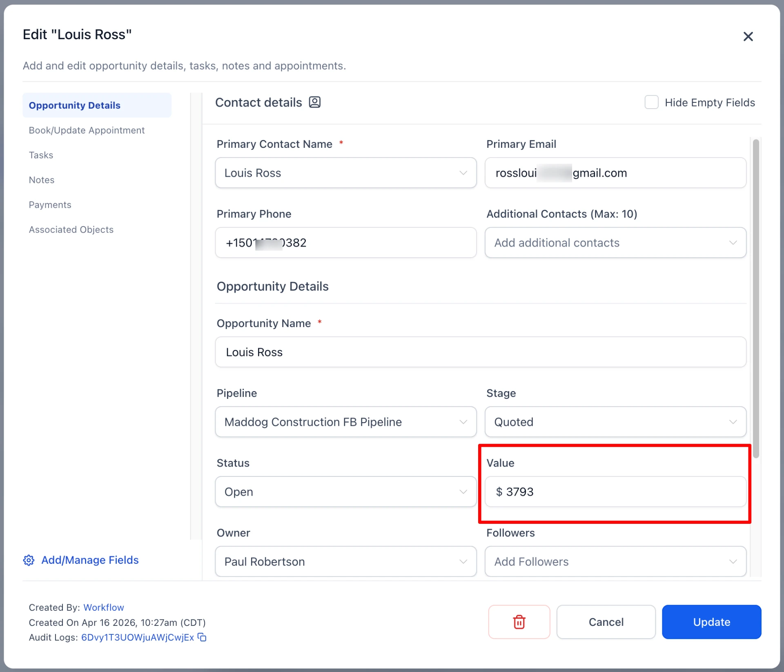This screenshot has height=672, width=784.
Task: Close the Edit Louis Ross dialog
Action: [x=748, y=37]
